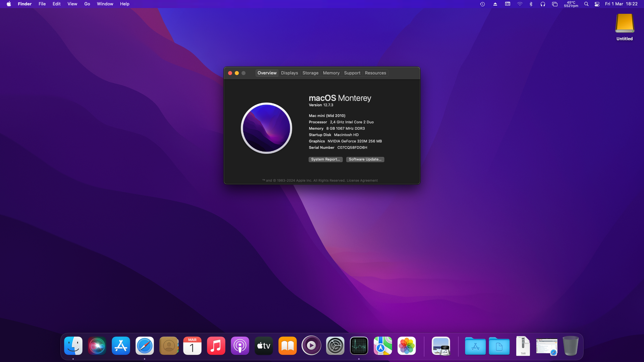
Task: Open the Edit menu
Action: (57, 4)
